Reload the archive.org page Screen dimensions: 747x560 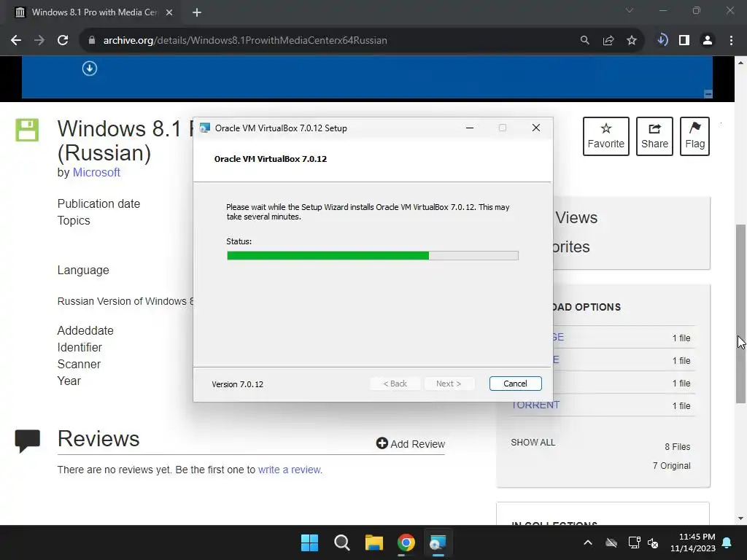63,41
